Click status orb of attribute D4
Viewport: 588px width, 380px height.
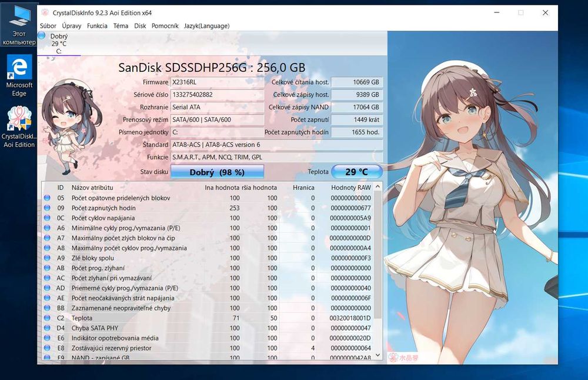coord(47,328)
